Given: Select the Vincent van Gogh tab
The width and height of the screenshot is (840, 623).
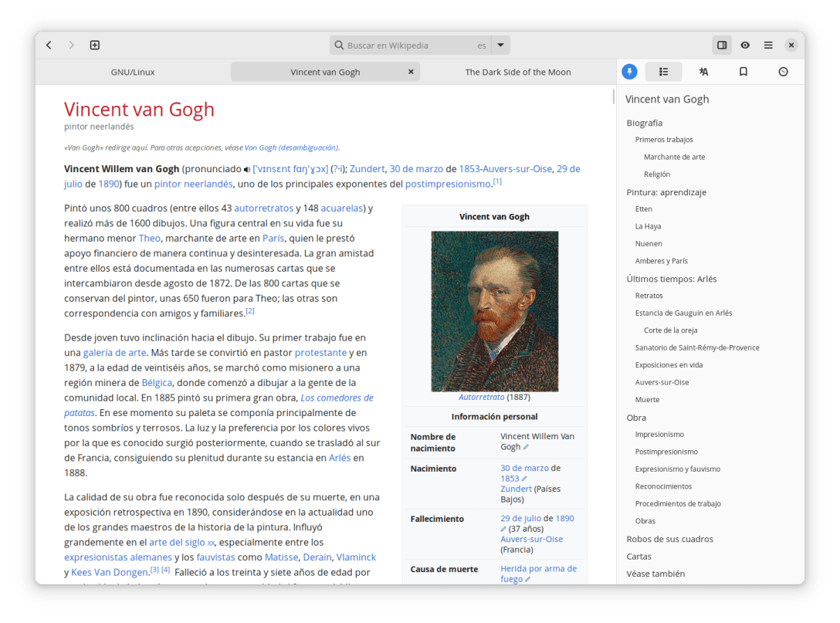Looking at the screenshot, I should coord(325,72).
